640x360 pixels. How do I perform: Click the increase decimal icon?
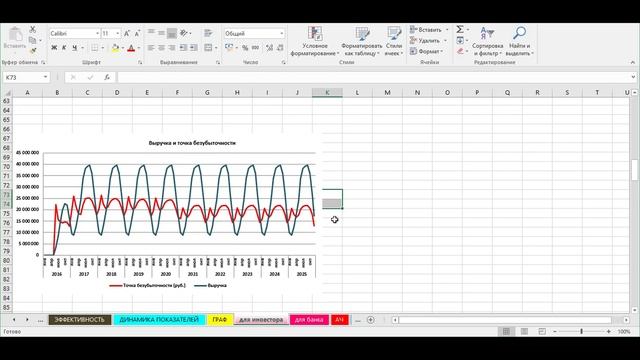269,48
